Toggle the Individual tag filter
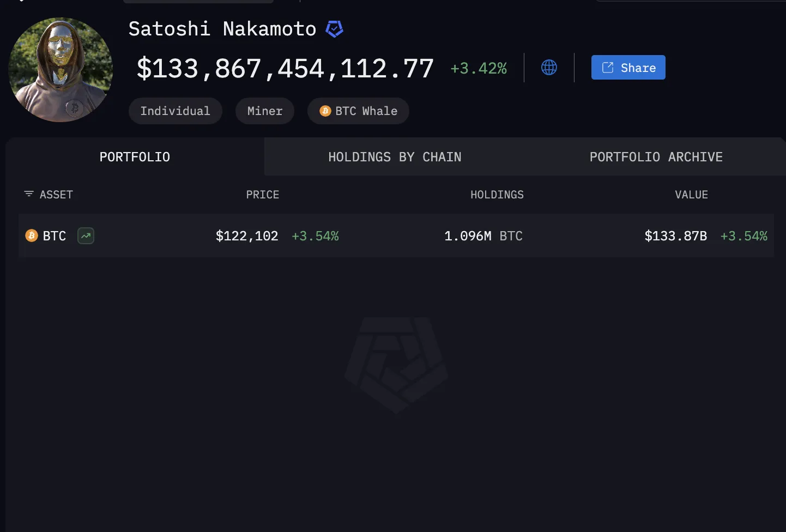786x532 pixels. pyautogui.click(x=175, y=111)
